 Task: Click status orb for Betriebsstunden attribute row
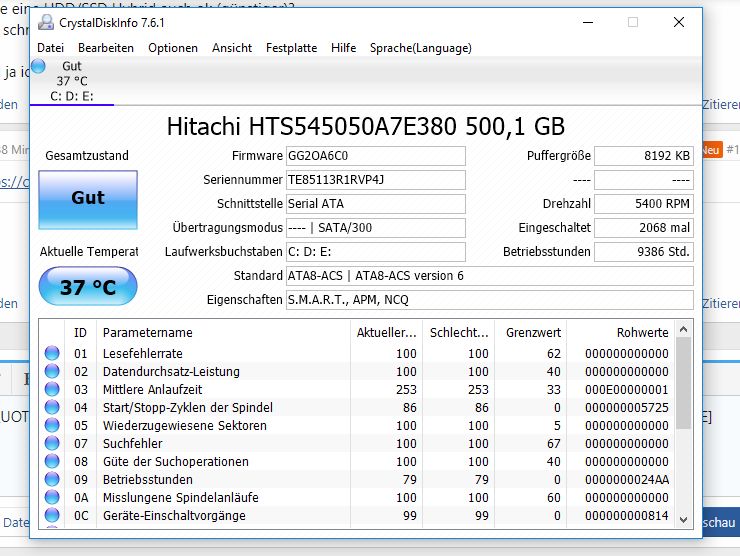coord(52,479)
